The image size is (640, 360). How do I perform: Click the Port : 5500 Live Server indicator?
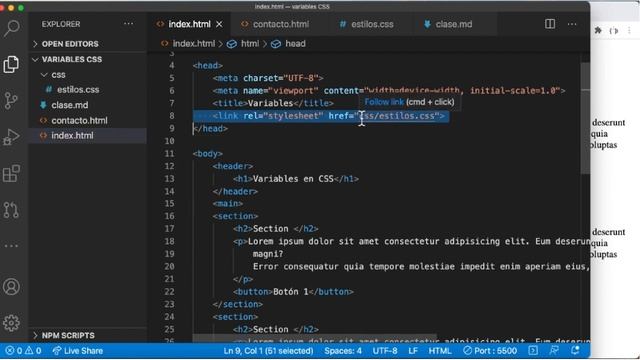click(x=490, y=351)
